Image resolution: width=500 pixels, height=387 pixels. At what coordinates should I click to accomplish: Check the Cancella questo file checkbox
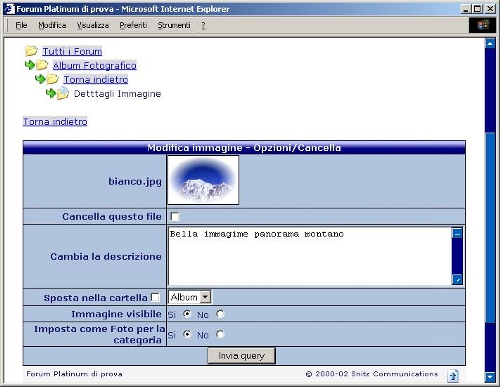pos(174,217)
